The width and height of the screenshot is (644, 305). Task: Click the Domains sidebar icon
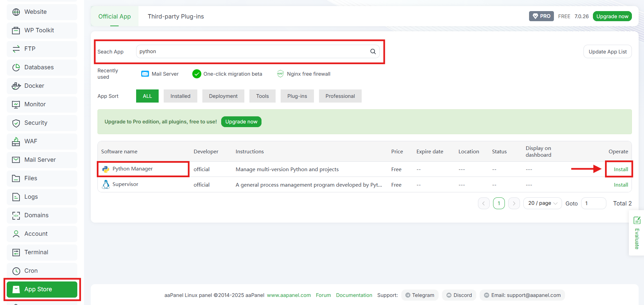[16, 215]
